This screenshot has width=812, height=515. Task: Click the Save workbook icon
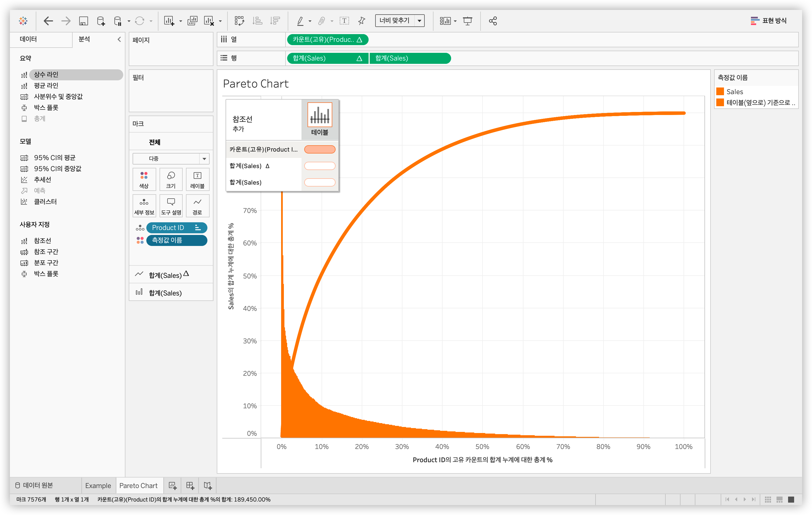tap(83, 21)
